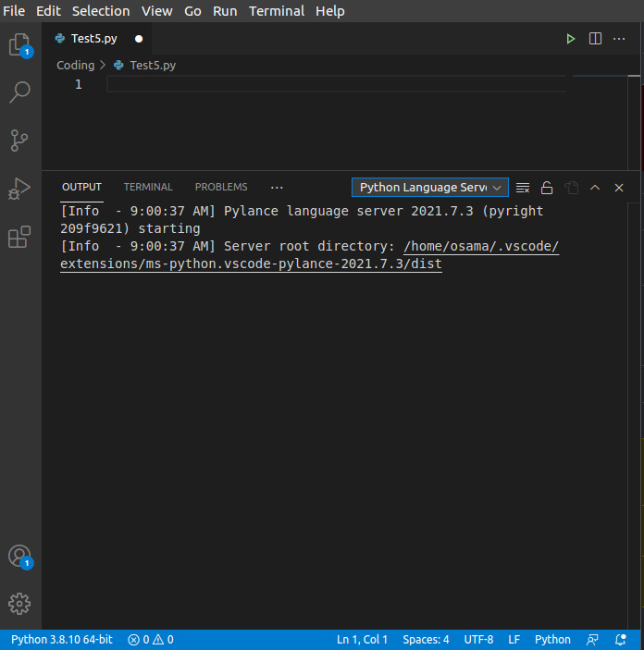Screen dimensions: 644x650
Task: Open the Help menu
Action: (330, 11)
